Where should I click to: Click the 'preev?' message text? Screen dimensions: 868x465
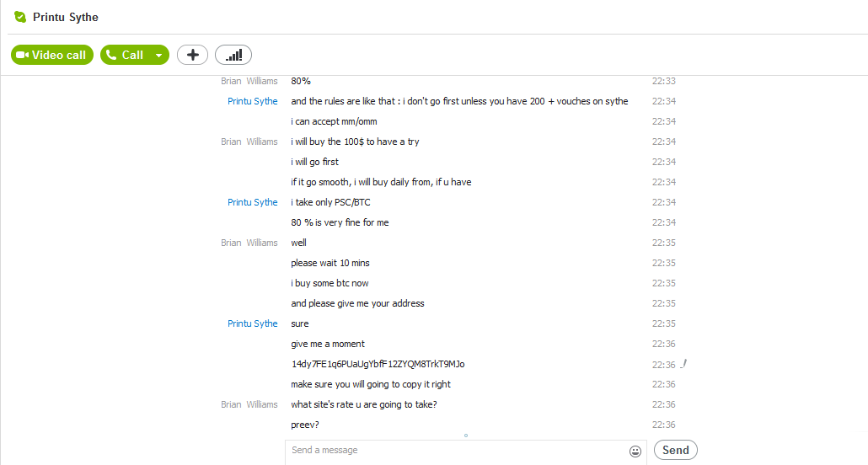[x=305, y=425]
